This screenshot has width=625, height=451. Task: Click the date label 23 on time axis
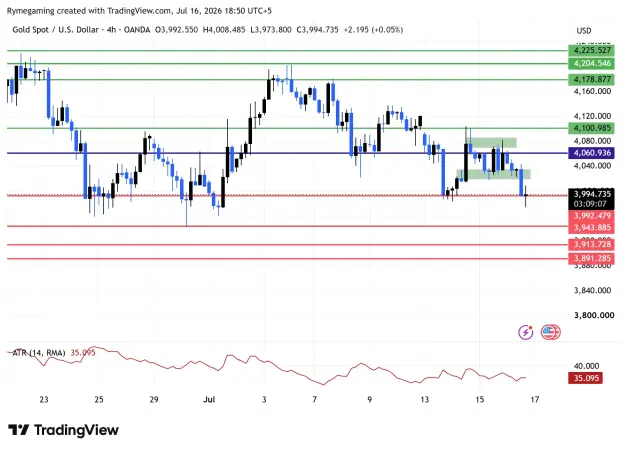[44, 399]
